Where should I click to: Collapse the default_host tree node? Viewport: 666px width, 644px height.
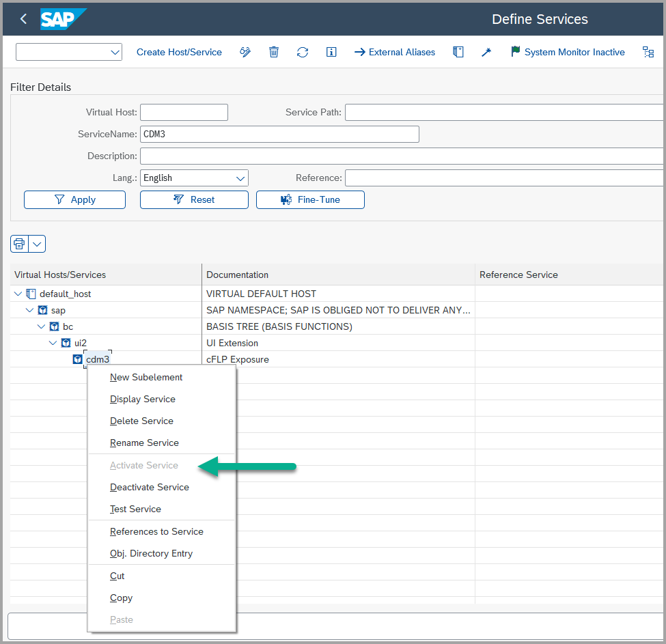[x=18, y=294]
